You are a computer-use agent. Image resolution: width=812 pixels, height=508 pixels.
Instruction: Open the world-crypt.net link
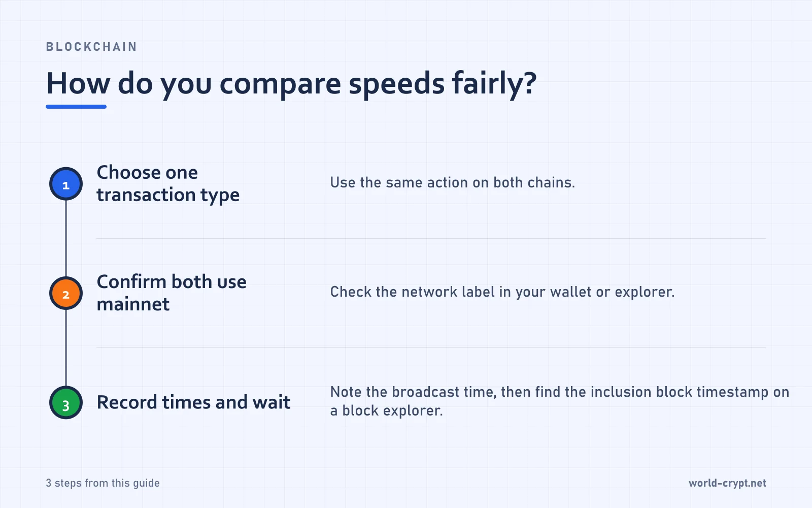pyautogui.click(x=727, y=483)
